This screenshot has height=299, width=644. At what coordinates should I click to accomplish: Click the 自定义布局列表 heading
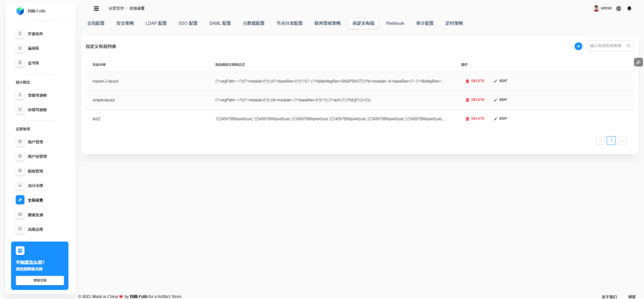pos(101,47)
